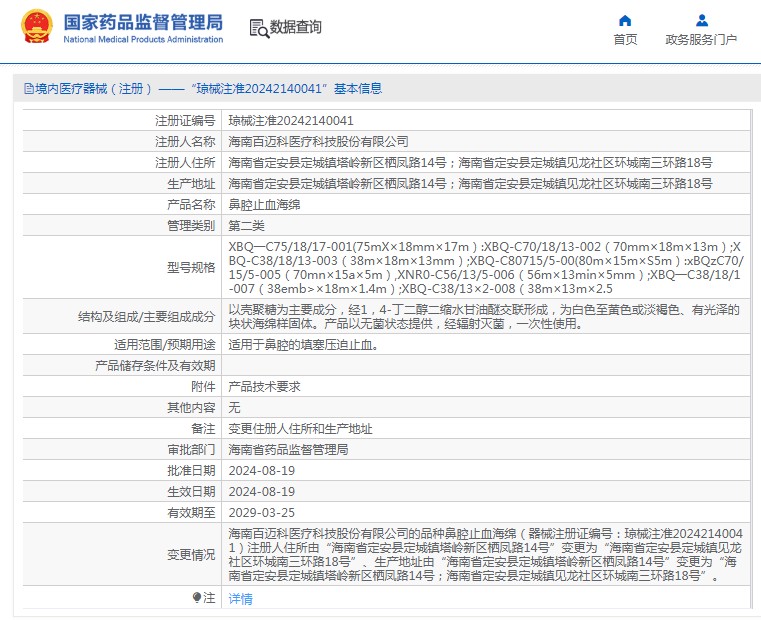Click the 变更情况 change details text

pos(485,554)
